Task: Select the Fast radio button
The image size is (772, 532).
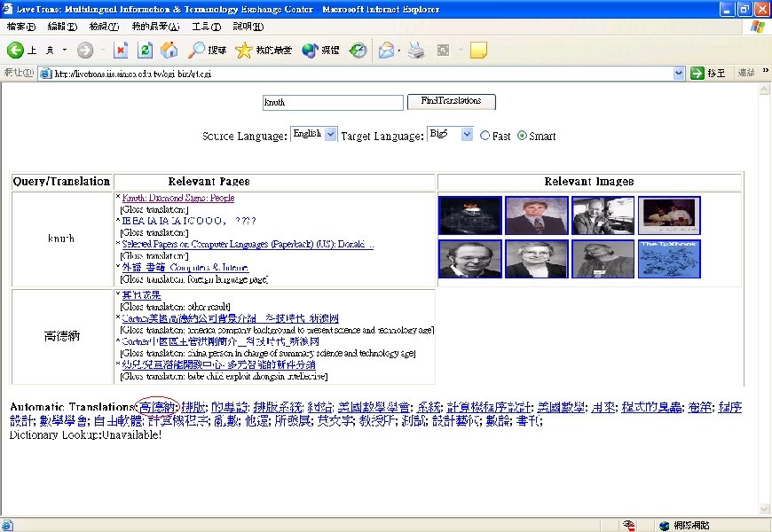Action: pos(485,136)
